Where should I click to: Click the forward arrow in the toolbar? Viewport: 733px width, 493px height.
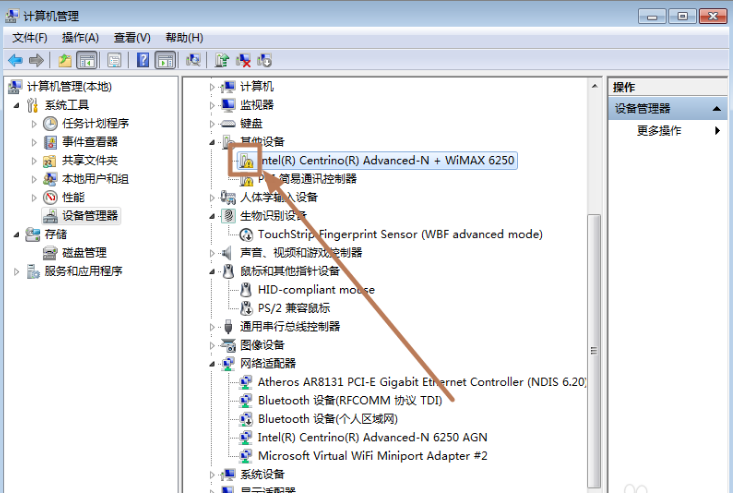point(36,60)
